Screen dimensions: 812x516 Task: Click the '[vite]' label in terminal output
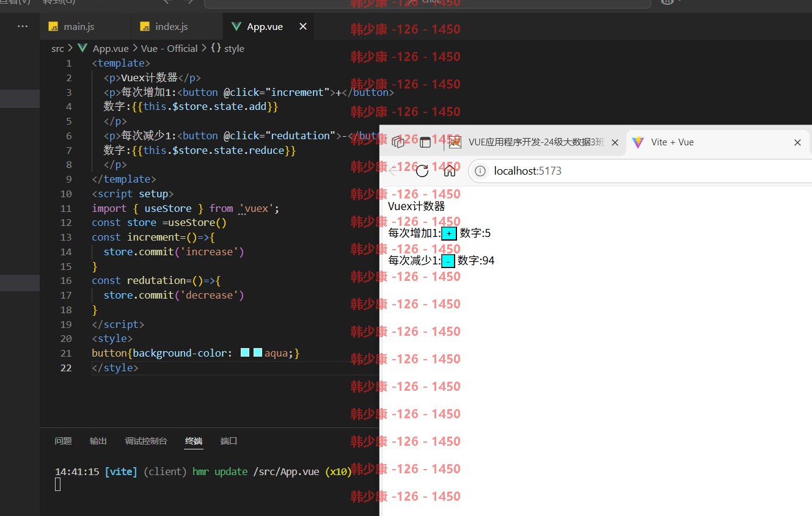(121, 471)
